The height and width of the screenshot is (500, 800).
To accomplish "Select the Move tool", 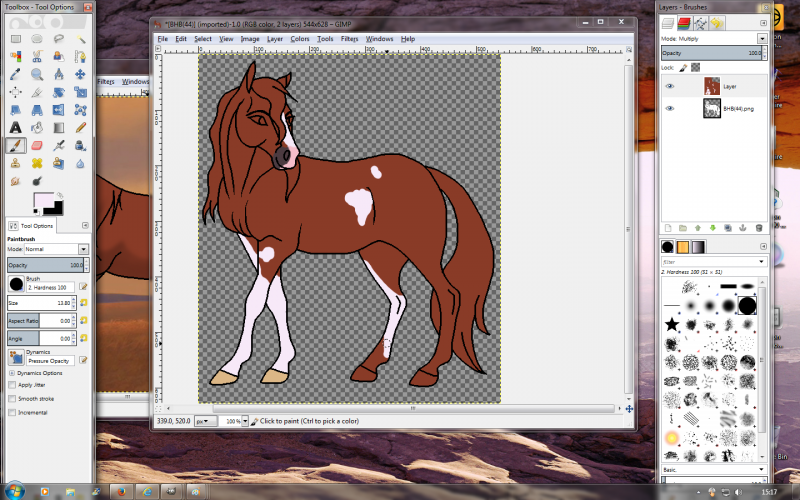I will [80, 74].
